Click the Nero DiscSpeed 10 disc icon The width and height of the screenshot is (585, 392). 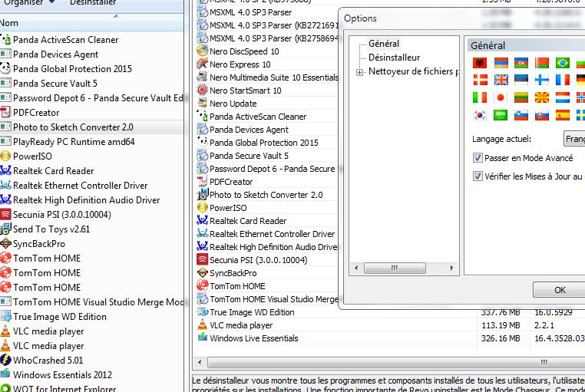(x=202, y=51)
